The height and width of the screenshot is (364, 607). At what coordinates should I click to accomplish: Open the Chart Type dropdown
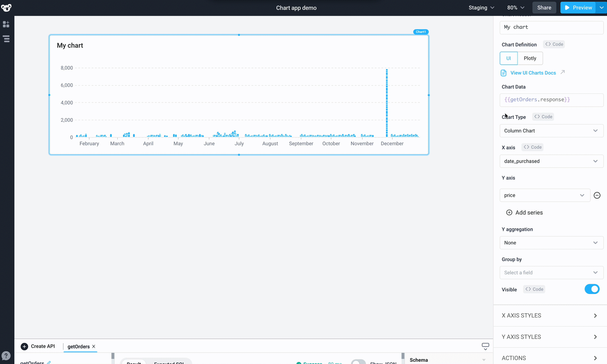pyautogui.click(x=551, y=131)
